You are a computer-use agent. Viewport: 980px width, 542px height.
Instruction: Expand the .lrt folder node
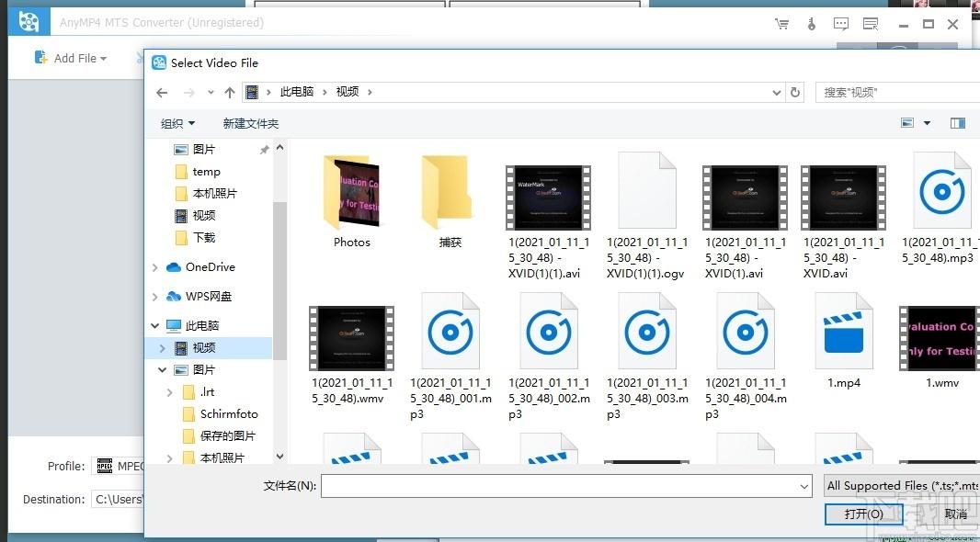click(170, 392)
